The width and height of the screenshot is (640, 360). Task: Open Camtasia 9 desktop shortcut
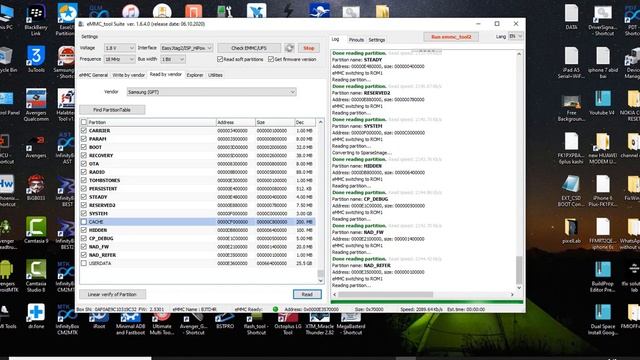pos(36,230)
